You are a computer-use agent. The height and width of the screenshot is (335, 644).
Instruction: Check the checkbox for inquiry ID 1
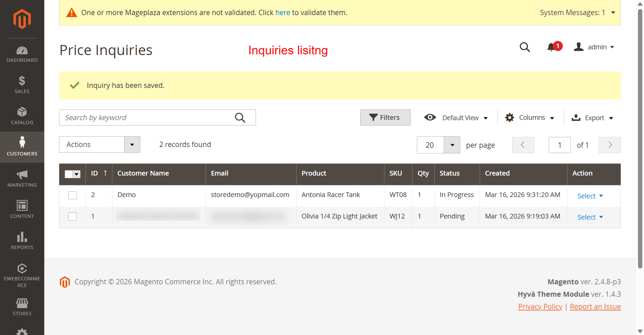coord(72,217)
